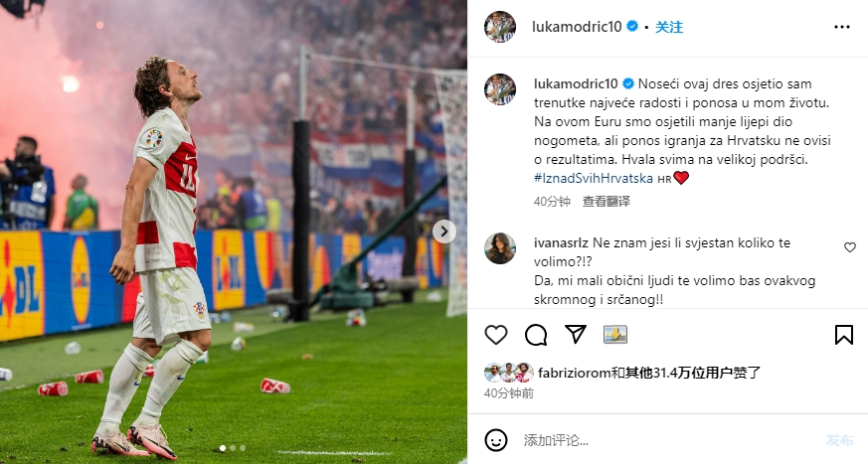The image size is (868, 464).
Task: Focus the 添加评论 comment input field
Action: (x=670, y=440)
